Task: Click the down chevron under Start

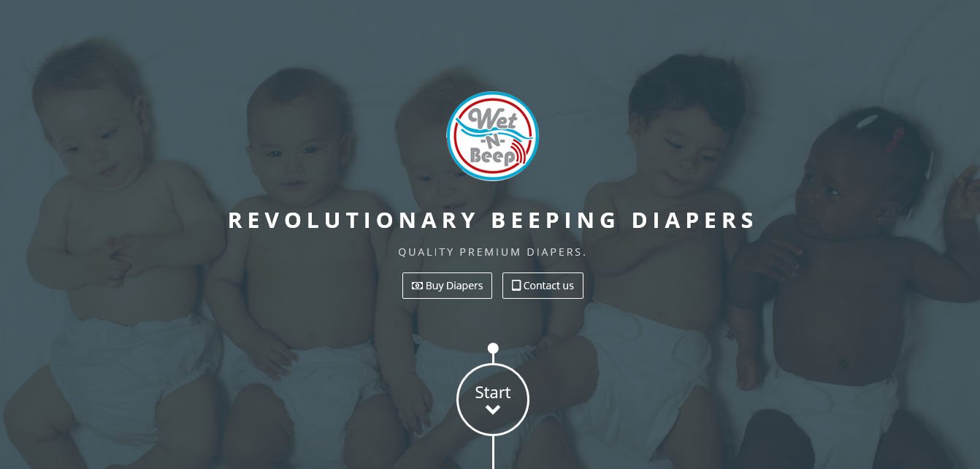Action: pyautogui.click(x=493, y=411)
